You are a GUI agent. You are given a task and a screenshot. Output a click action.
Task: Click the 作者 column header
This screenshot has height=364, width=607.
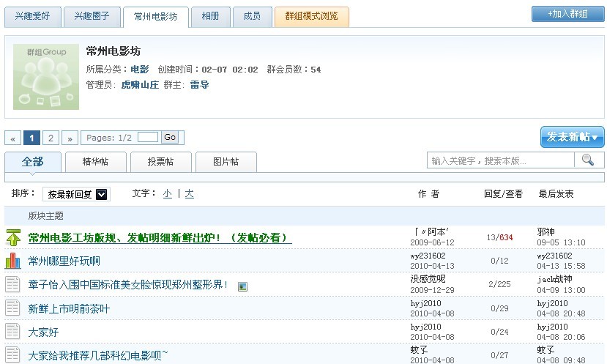point(428,194)
